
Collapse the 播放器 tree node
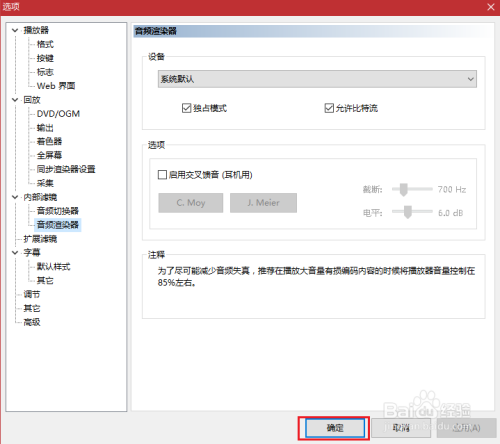click(x=15, y=30)
